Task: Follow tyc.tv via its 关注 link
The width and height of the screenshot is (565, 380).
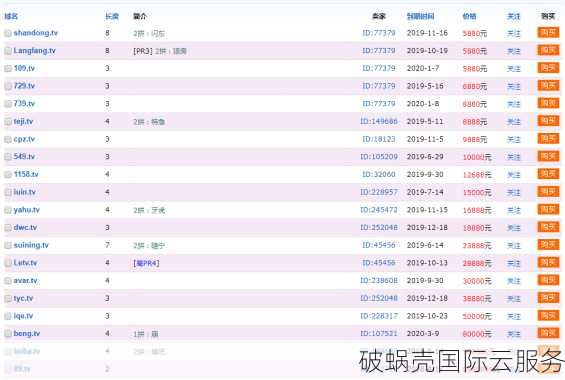Action: point(514,299)
